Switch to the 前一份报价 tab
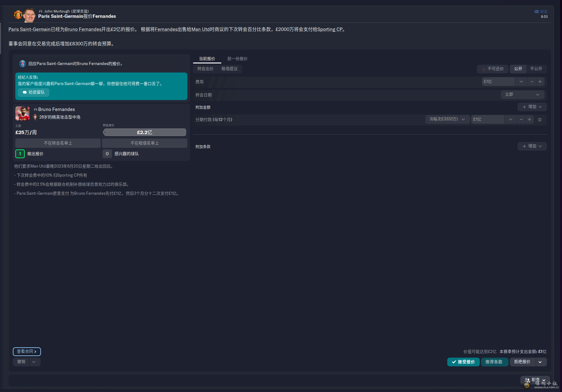This screenshot has width=562, height=392. [x=237, y=59]
